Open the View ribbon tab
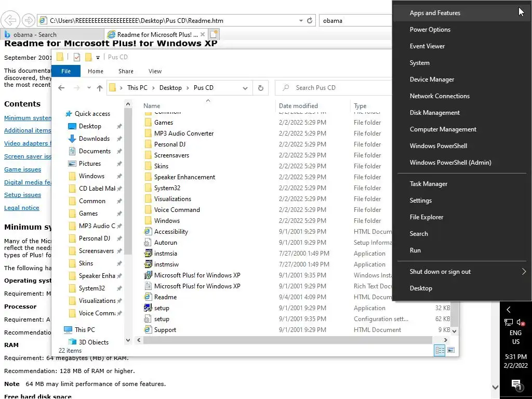Viewport: 532px width, 399px height. coord(155,71)
